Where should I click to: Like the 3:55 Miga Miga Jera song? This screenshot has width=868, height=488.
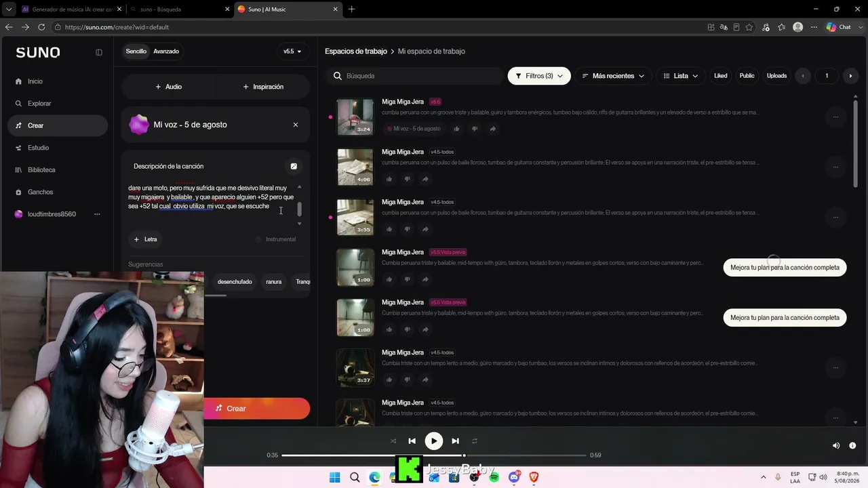(389, 229)
